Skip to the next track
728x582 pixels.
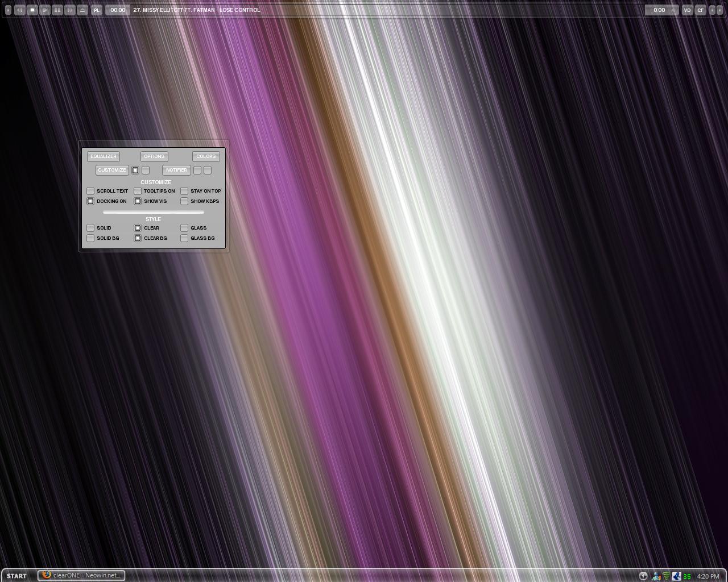pos(70,10)
